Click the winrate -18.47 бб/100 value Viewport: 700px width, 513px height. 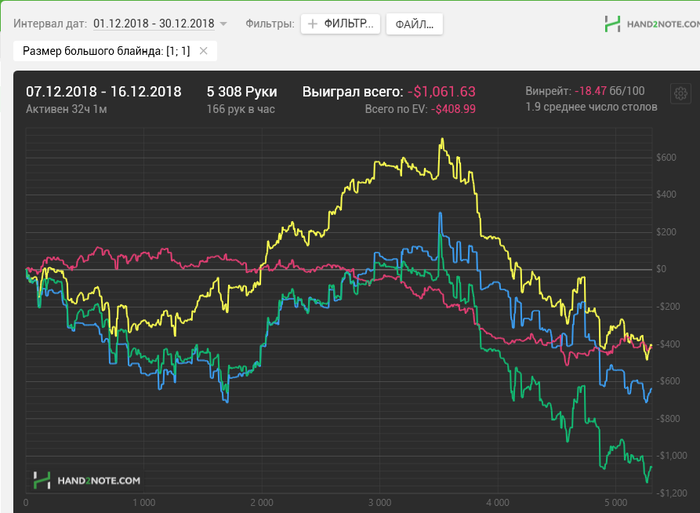point(609,91)
